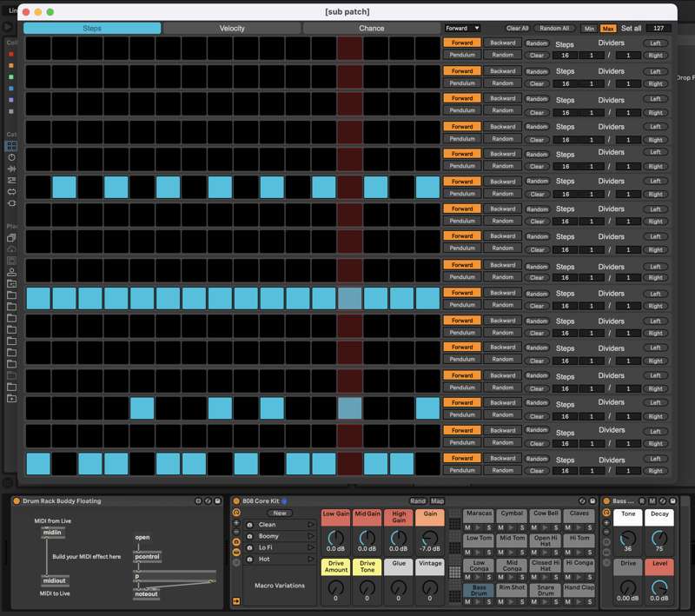The width and height of the screenshot is (695, 616).
Task: Click the hot-swap icon on the Bass device title bar
Action: click(x=663, y=500)
